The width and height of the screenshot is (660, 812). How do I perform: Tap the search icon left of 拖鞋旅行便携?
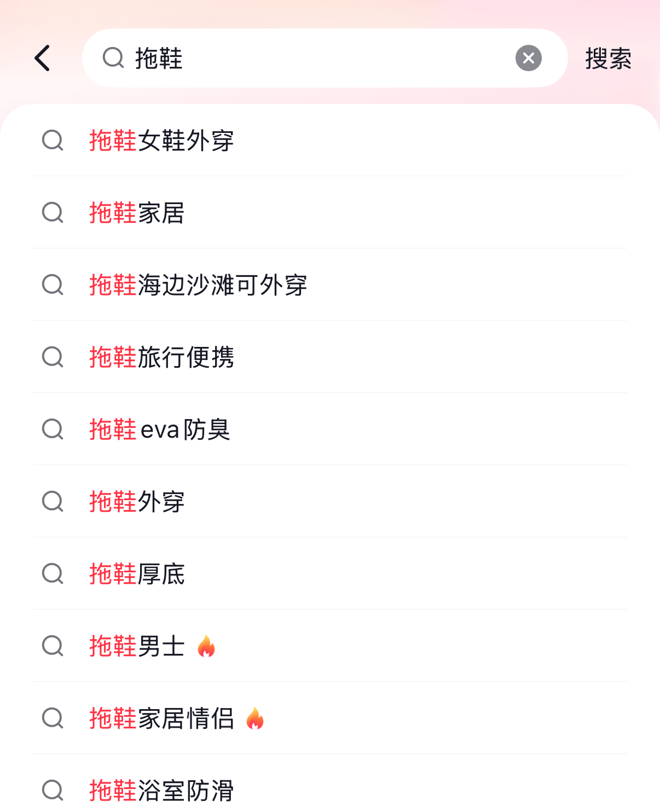[x=53, y=357]
